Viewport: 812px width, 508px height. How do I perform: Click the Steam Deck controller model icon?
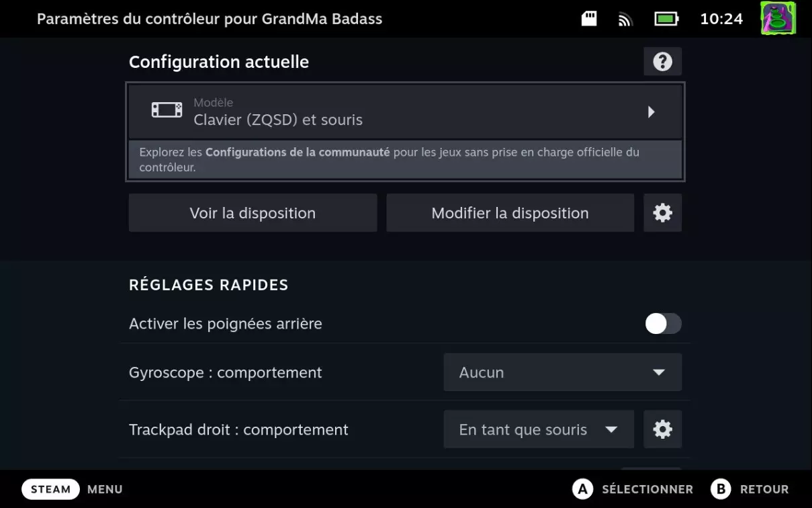(167, 111)
